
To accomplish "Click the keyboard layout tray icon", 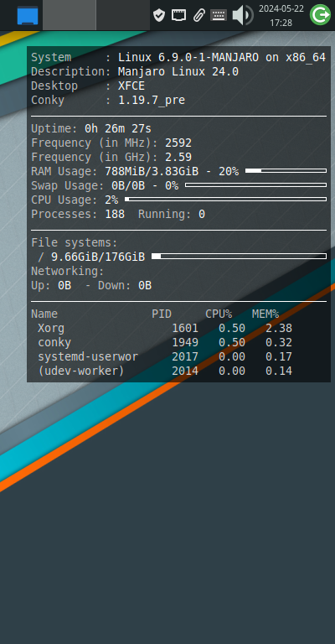I will [x=219, y=16].
